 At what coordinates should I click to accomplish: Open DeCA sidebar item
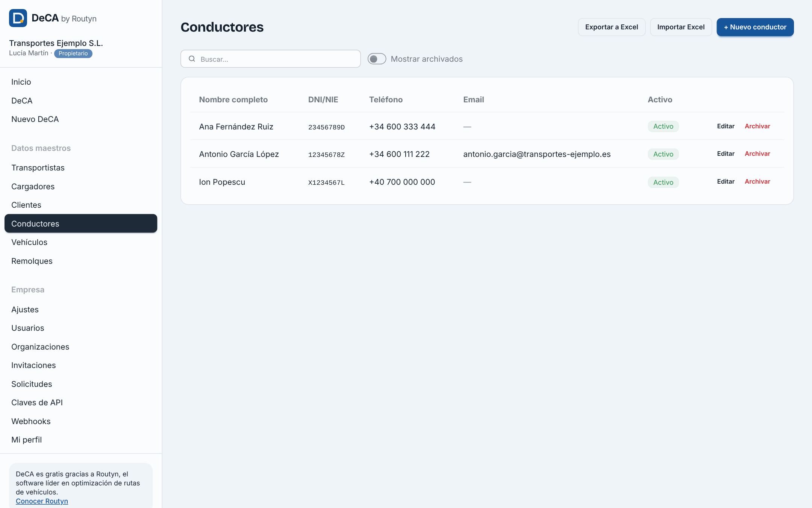tap(81, 100)
